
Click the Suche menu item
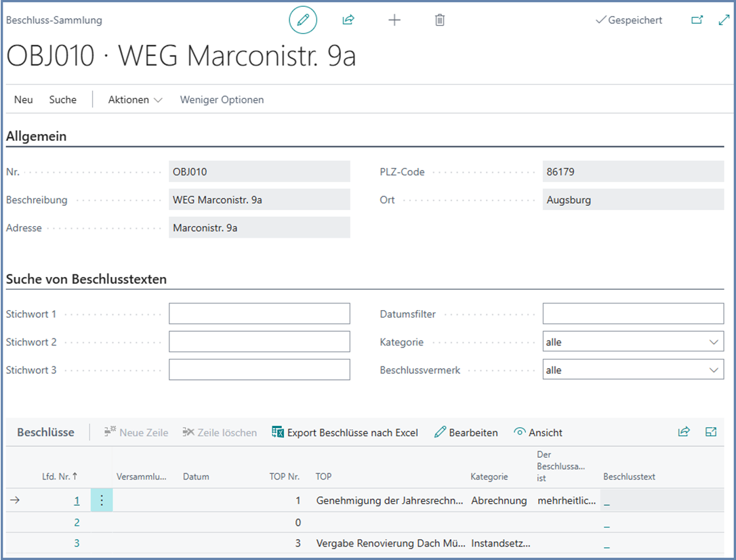pos(63,100)
